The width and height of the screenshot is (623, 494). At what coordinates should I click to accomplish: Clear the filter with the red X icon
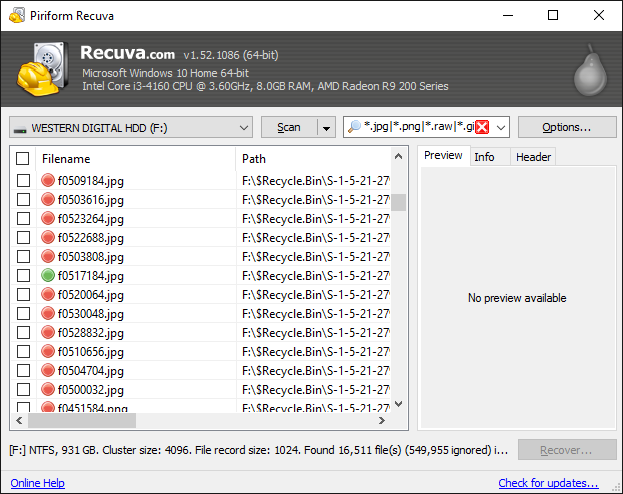coord(482,127)
